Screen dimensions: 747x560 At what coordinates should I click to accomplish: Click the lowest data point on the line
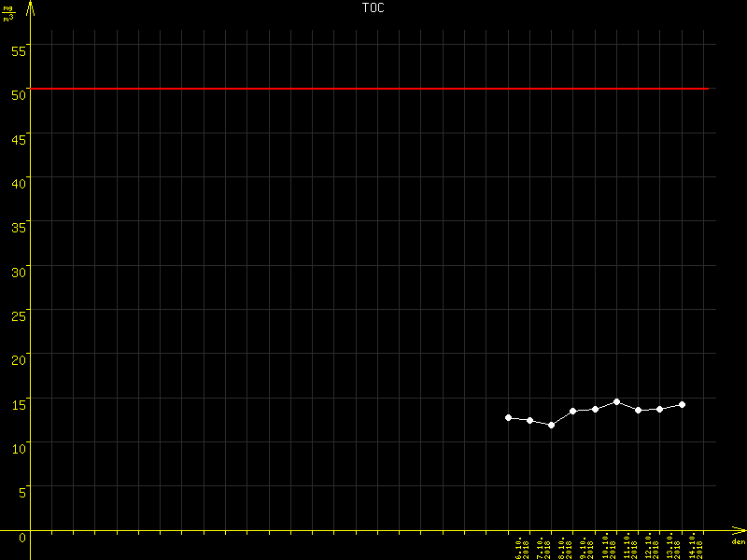pyautogui.click(x=551, y=425)
